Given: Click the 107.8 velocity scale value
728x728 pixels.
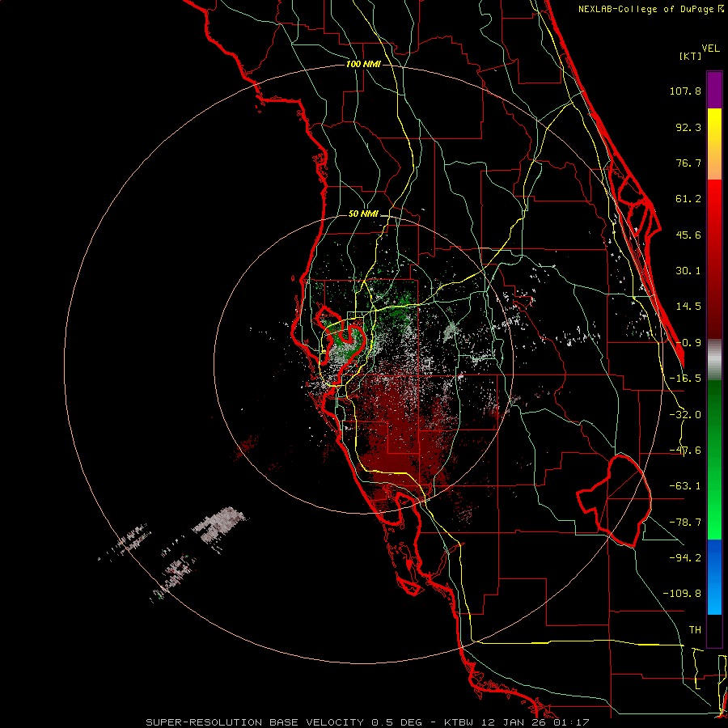Looking at the screenshot, I should 685,91.
